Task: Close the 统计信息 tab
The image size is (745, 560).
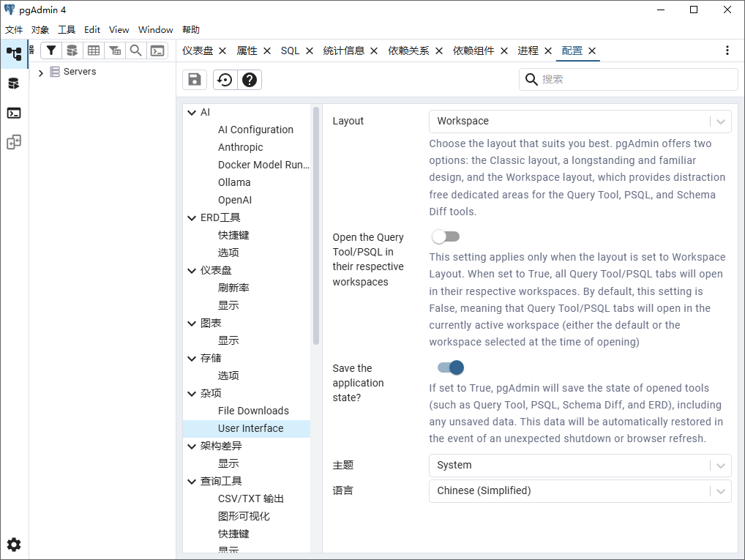Action: point(374,51)
